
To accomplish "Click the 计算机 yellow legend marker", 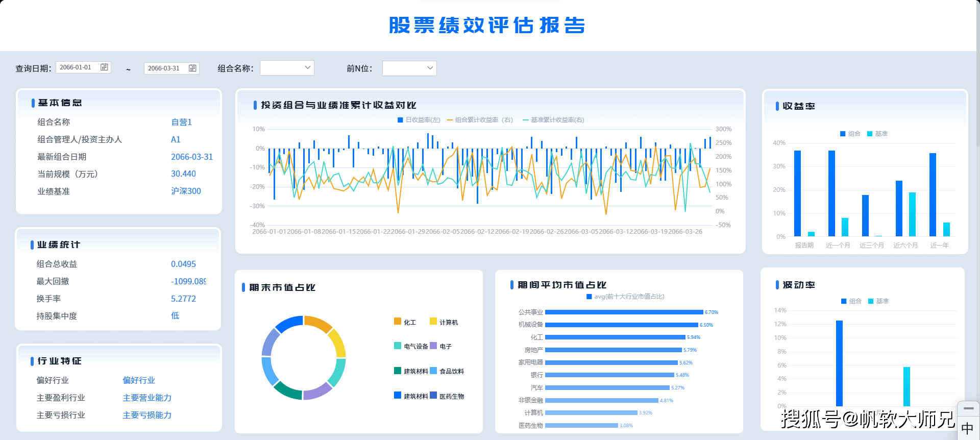I will pyautogui.click(x=433, y=322).
